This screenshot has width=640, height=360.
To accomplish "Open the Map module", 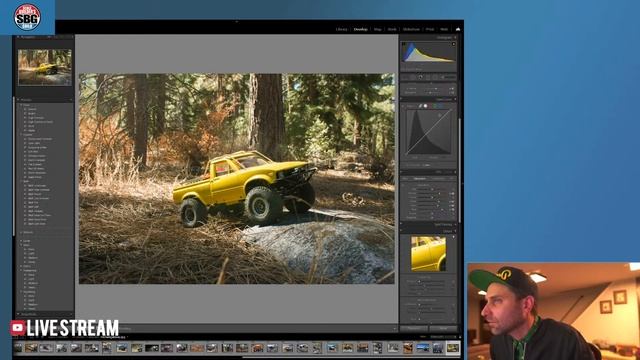I will (378, 29).
